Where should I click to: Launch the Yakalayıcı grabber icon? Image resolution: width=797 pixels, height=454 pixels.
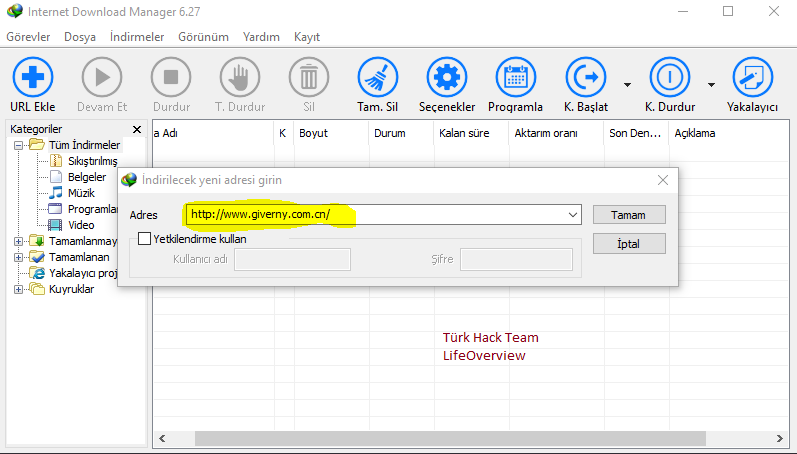753,77
